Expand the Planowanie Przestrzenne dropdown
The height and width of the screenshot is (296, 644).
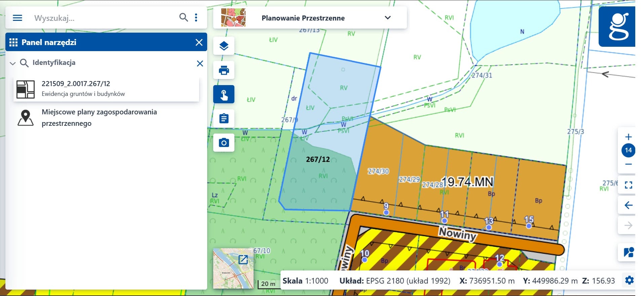pyautogui.click(x=387, y=18)
